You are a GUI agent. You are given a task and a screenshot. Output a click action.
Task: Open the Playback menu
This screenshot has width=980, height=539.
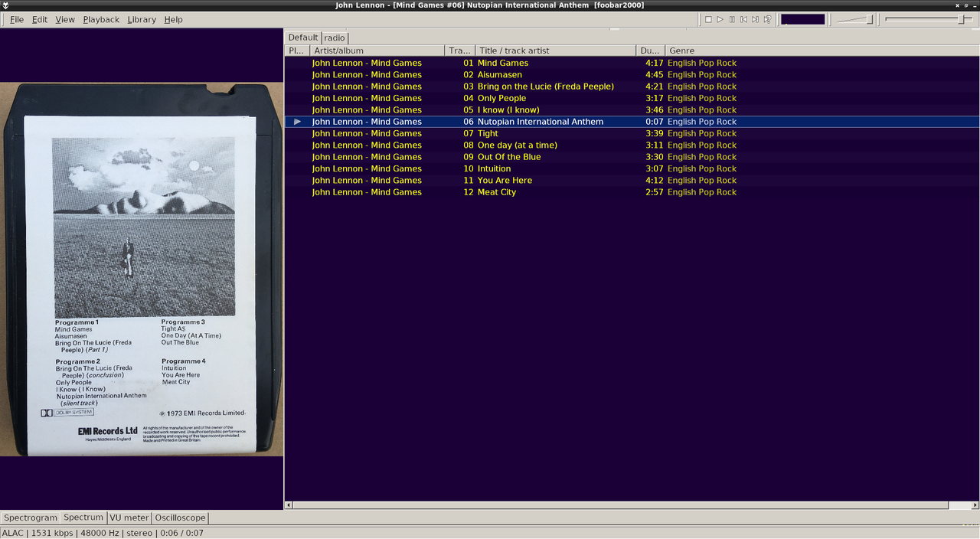point(101,19)
